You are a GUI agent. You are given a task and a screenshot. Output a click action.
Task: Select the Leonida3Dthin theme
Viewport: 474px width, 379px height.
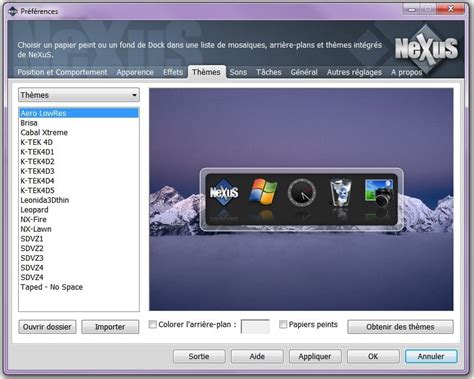79,200
